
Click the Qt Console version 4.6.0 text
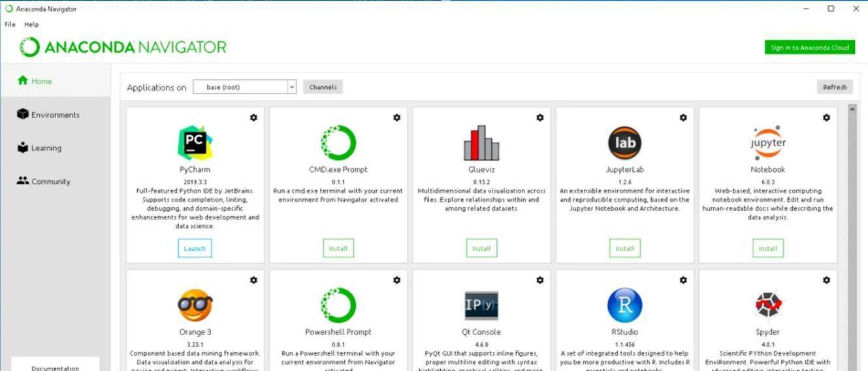pos(481,344)
